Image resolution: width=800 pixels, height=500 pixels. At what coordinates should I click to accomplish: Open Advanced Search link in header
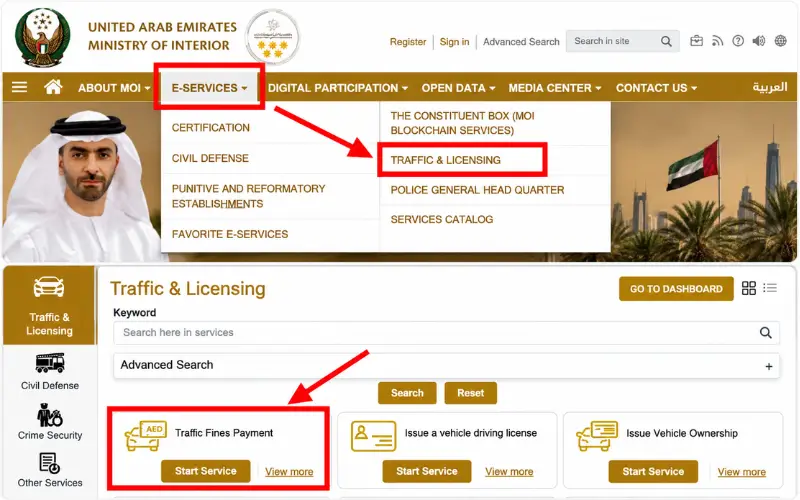click(x=521, y=42)
